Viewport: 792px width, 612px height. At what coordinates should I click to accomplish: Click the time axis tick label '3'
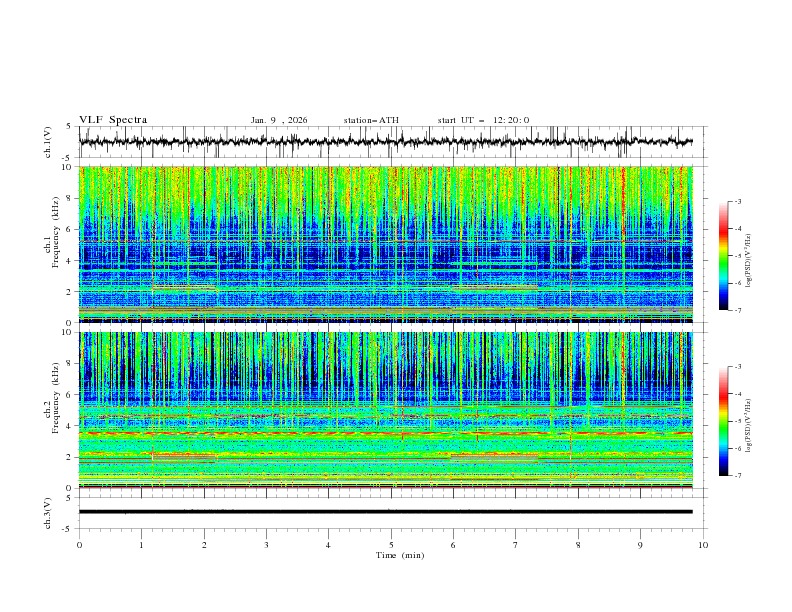(266, 545)
